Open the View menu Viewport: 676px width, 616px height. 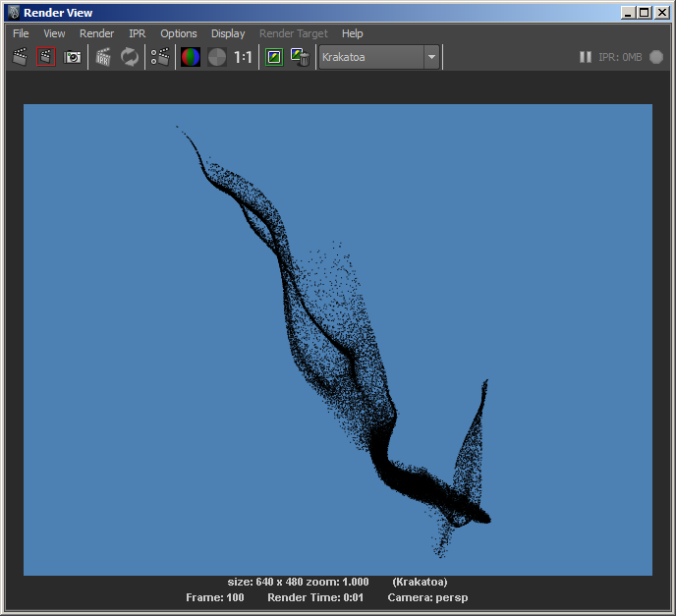coord(54,33)
